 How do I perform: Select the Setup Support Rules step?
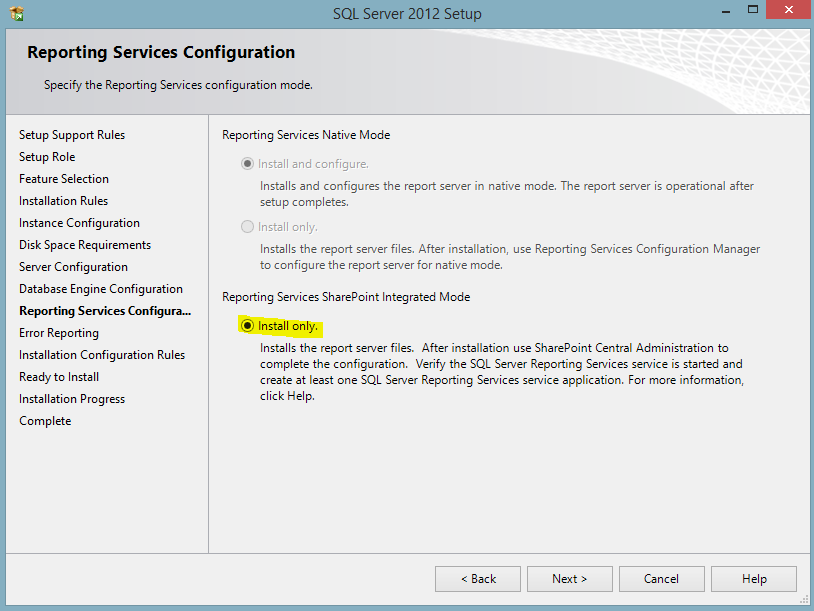click(x=72, y=135)
